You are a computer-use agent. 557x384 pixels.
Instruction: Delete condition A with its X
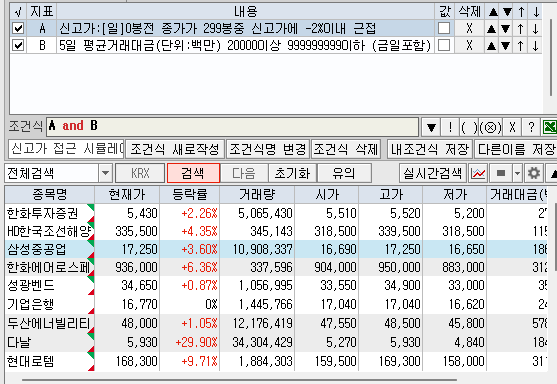[469, 28]
